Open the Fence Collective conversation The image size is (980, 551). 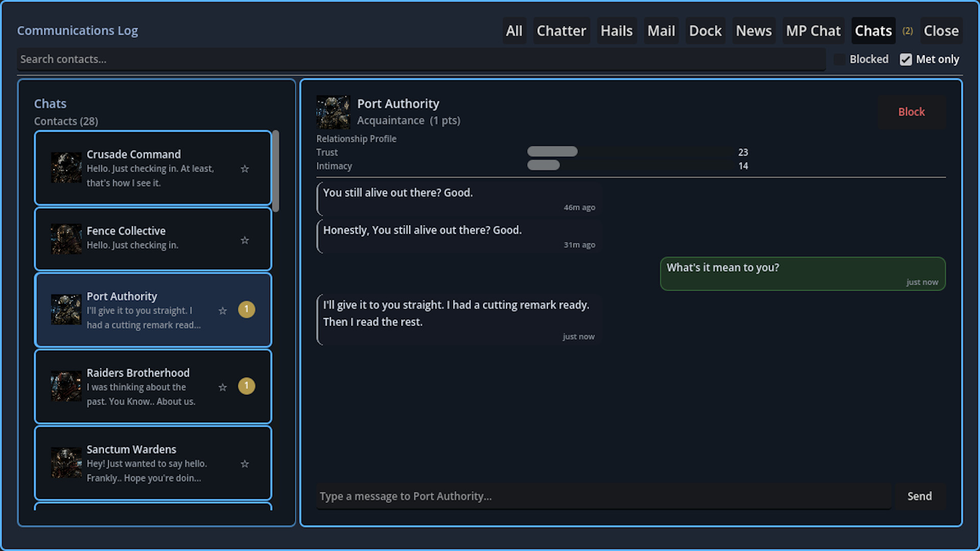tap(153, 239)
